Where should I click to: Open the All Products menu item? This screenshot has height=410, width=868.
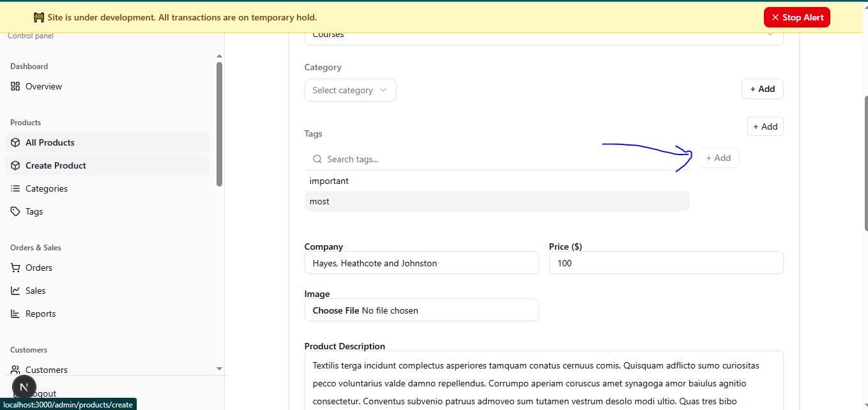tap(50, 142)
